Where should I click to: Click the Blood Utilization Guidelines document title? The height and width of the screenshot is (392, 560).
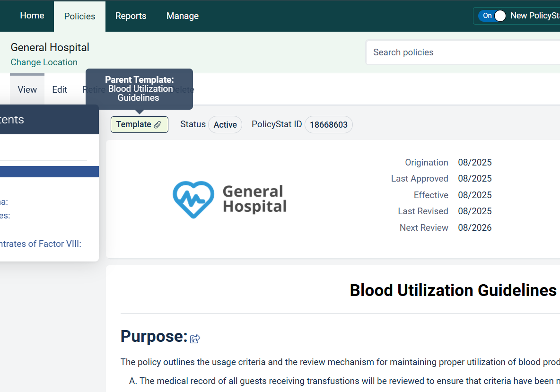click(453, 290)
